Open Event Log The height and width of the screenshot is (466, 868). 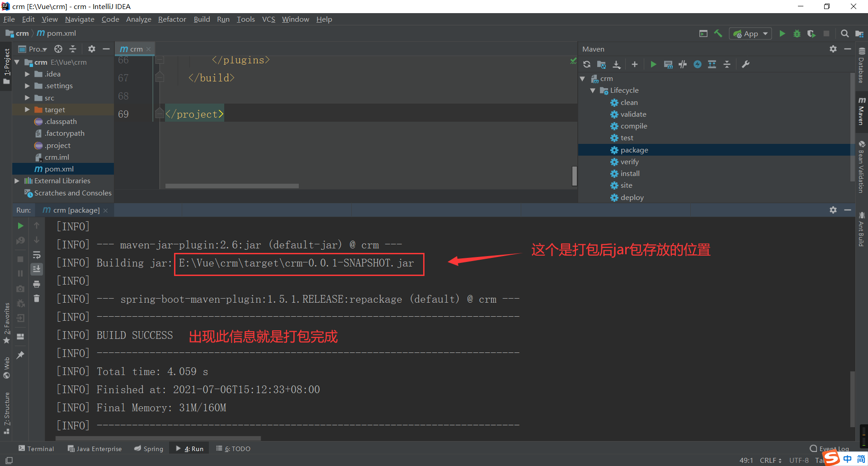click(830, 448)
